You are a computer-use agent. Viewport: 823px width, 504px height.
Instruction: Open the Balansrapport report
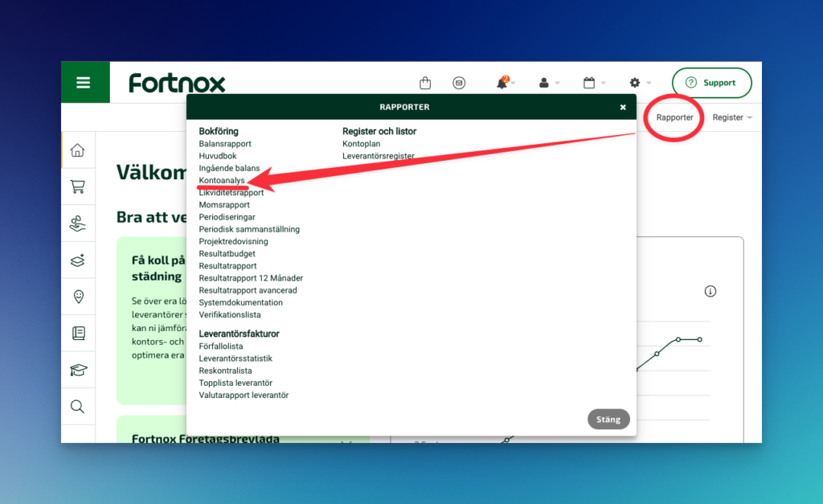coord(225,144)
